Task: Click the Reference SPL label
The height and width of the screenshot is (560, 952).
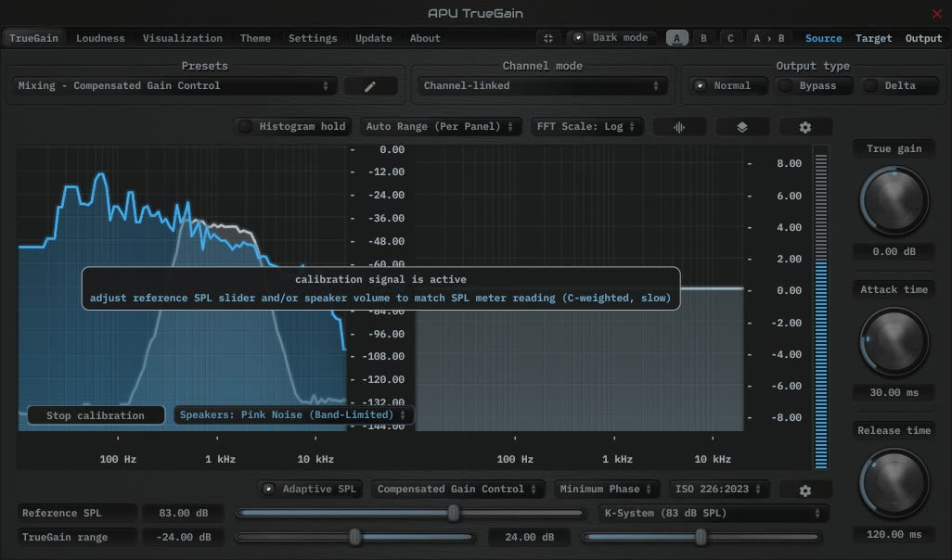Action: click(77, 514)
